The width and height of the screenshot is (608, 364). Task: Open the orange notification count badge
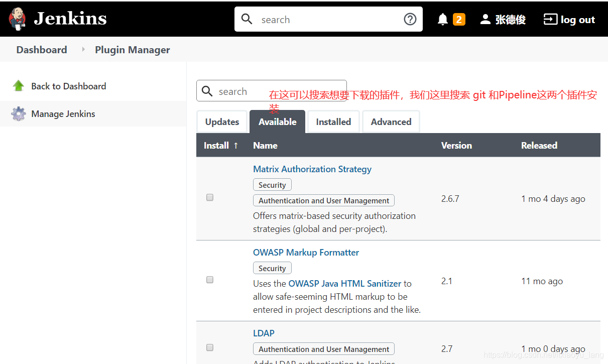pos(459,20)
